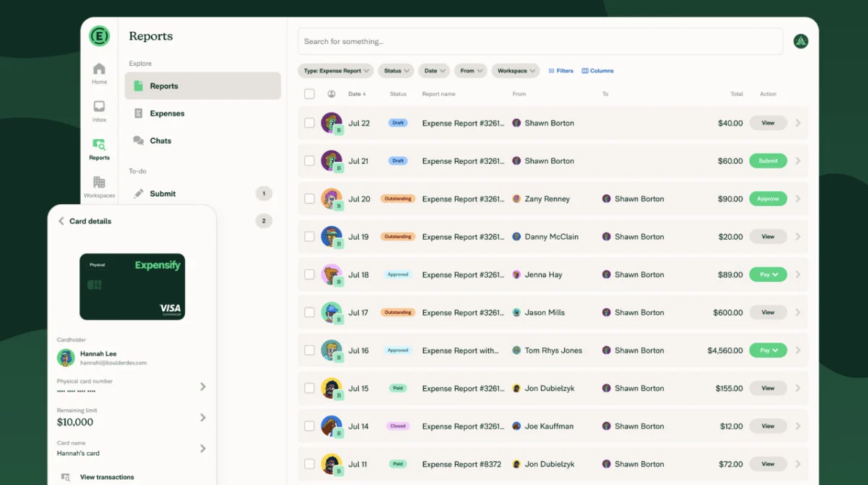Open the Submit to-do item
868x485 pixels.
(x=203, y=194)
